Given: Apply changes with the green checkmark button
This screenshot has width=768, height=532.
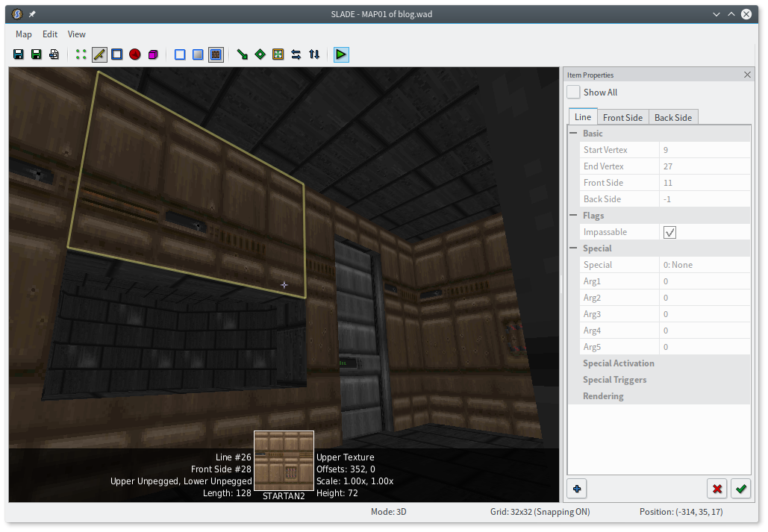Looking at the screenshot, I should tap(740, 489).
